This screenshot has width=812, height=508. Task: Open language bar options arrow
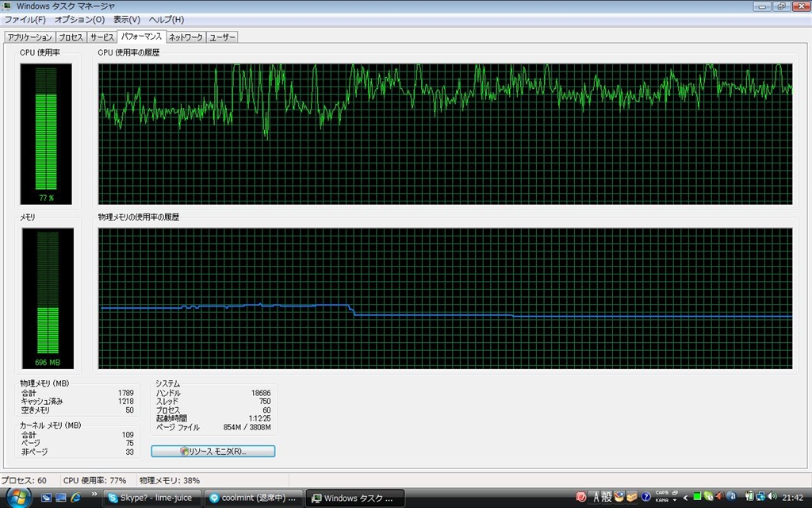coord(675,500)
